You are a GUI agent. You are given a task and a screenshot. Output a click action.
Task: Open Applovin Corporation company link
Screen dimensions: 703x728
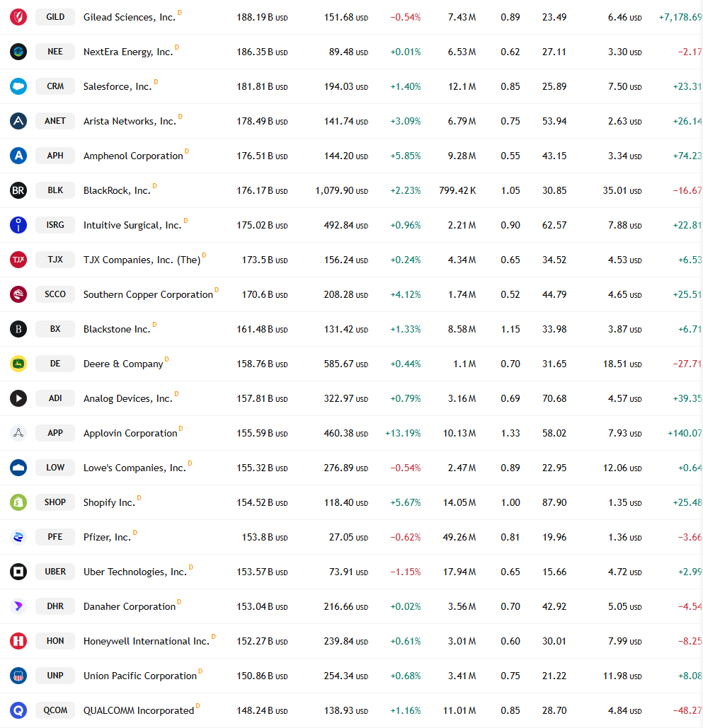click(130, 434)
